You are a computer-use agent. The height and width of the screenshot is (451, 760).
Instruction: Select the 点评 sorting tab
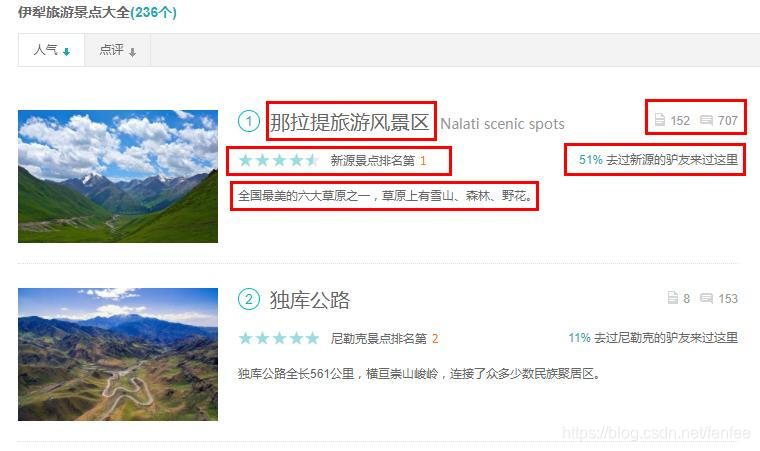(117, 50)
